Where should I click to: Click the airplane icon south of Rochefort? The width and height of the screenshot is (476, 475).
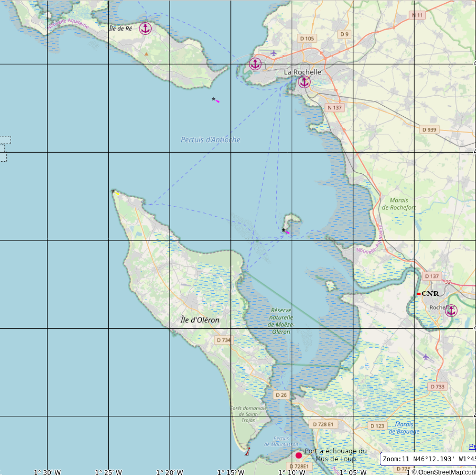426,357
